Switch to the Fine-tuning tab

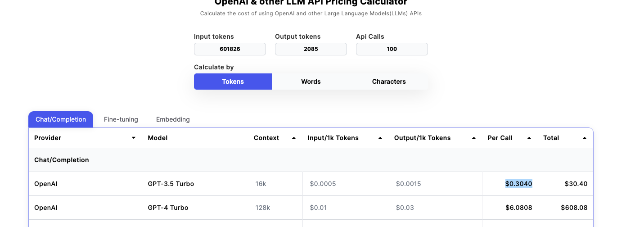coord(121,119)
